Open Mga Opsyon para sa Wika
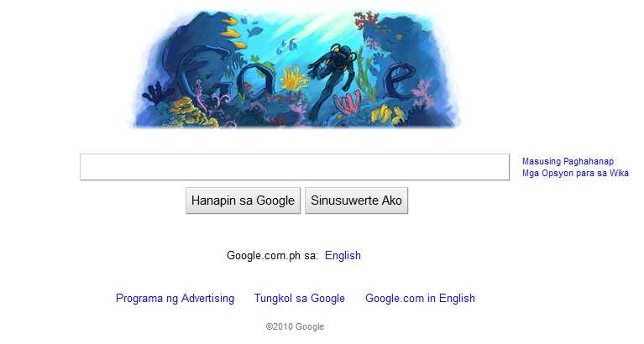 [x=575, y=173]
